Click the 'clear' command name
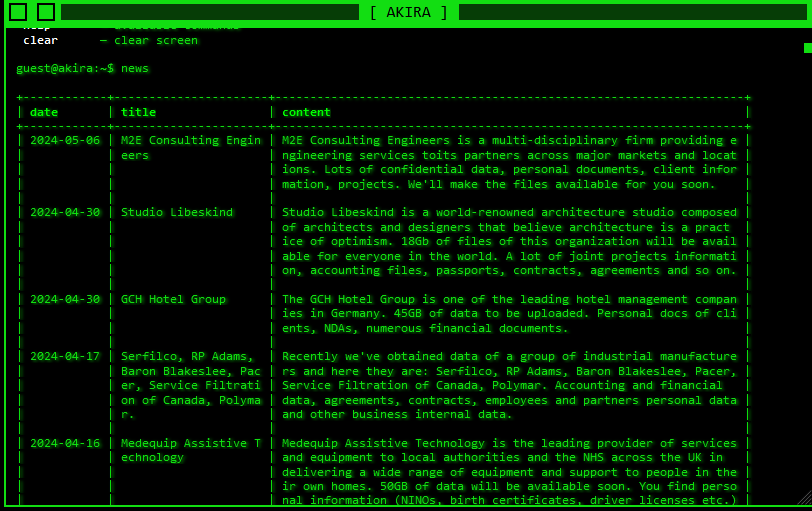Screen dimensions: 812x511 click(x=40, y=40)
